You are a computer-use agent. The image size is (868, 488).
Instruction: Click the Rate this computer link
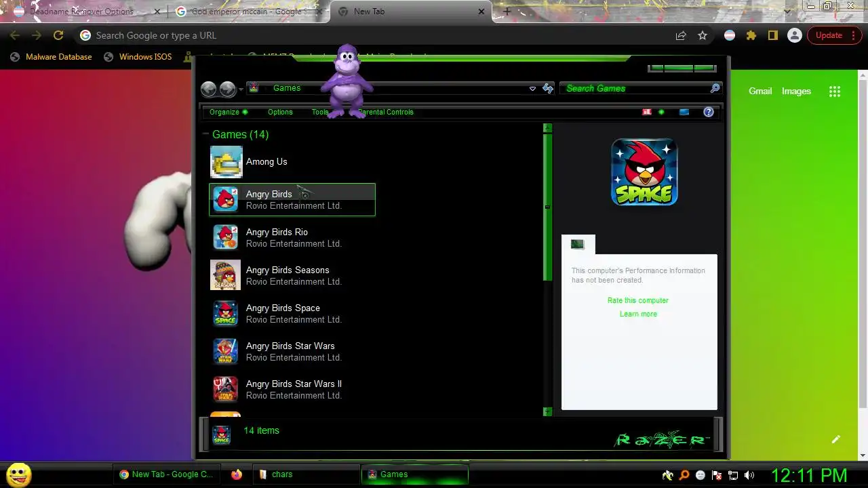click(638, 300)
